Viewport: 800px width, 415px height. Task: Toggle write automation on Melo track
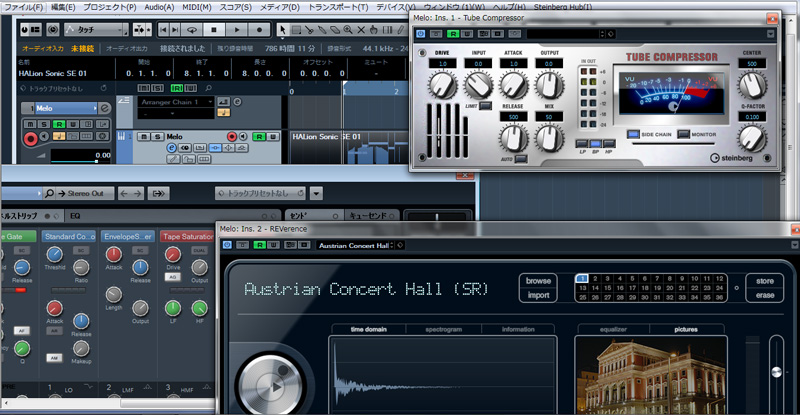pos(273,136)
